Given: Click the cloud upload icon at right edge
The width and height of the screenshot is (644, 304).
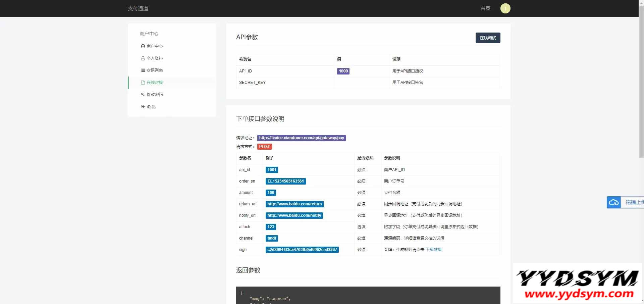Looking at the screenshot, I should 614,202.
